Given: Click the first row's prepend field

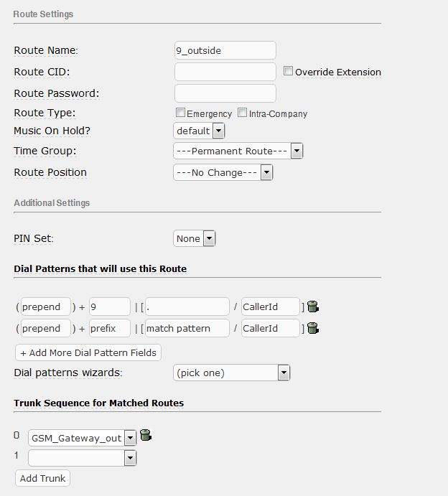Looking at the screenshot, I should coord(46,307).
